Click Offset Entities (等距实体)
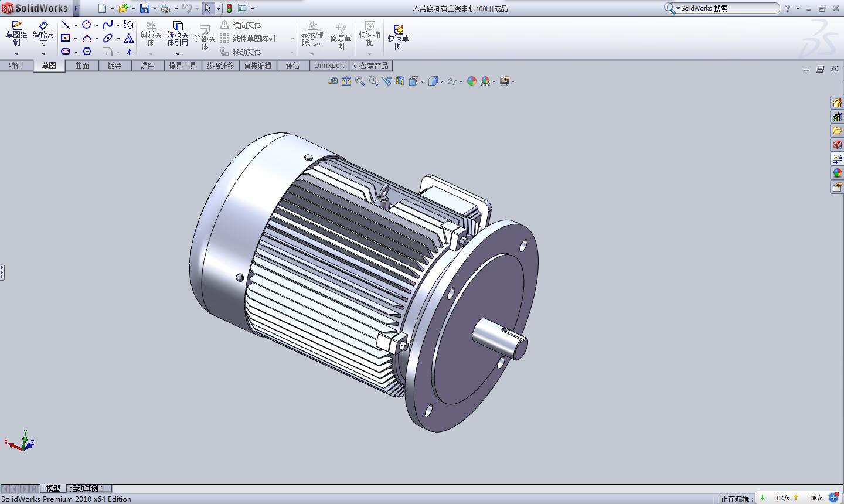Screen dimensions: 844x504 (205, 38)
